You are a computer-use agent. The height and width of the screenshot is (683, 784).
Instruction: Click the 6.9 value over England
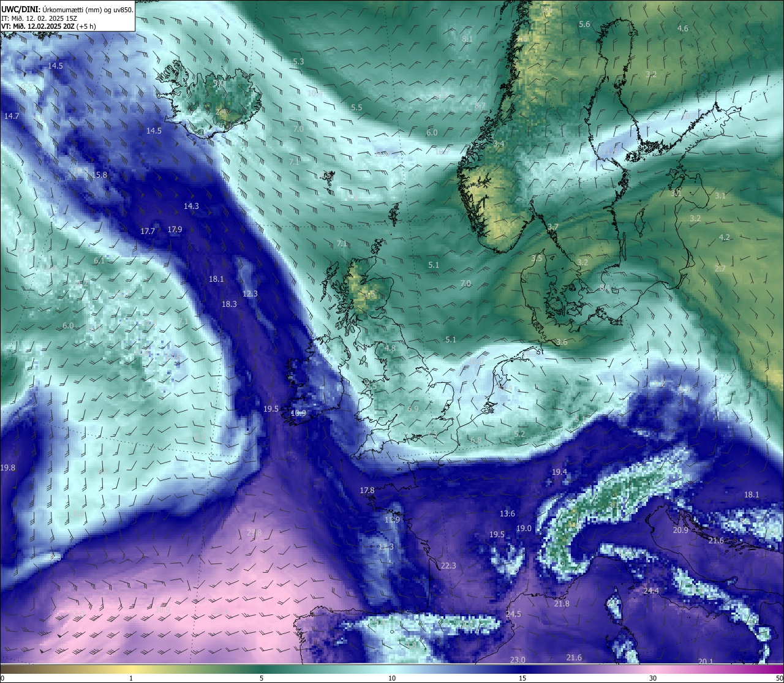413,409
